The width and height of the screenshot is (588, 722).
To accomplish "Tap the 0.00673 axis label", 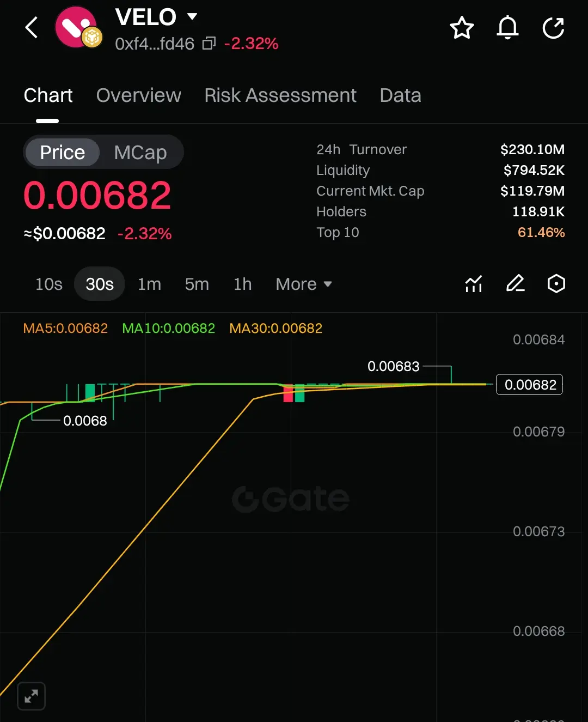I will [538, 531].
